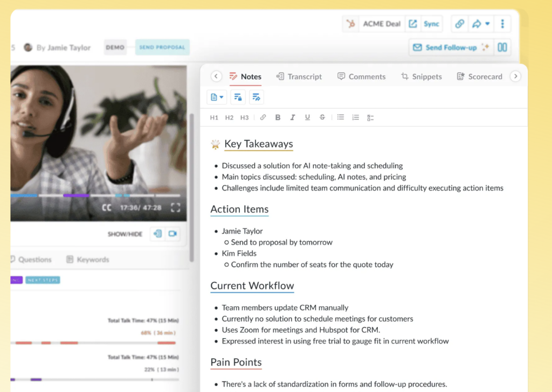Click the HubSpot logo icon
Viewport: 552px width, 392px height.
click(350, 24)
